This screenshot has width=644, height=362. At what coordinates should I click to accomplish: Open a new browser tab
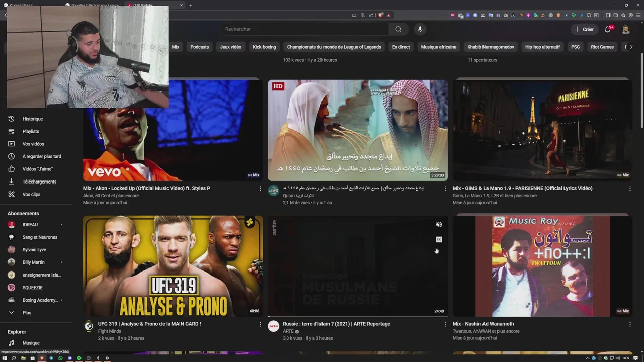[191, 5]
